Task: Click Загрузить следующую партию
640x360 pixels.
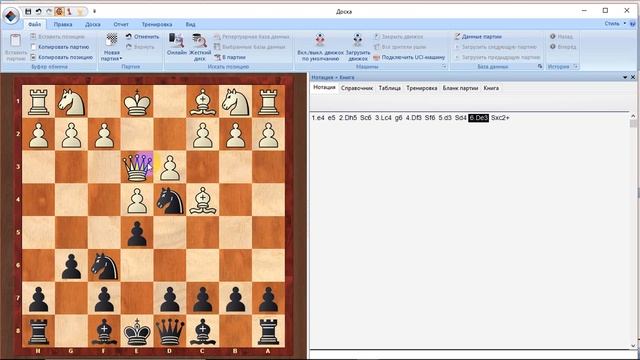Action: pyautogui.click(x=495, y=47)
